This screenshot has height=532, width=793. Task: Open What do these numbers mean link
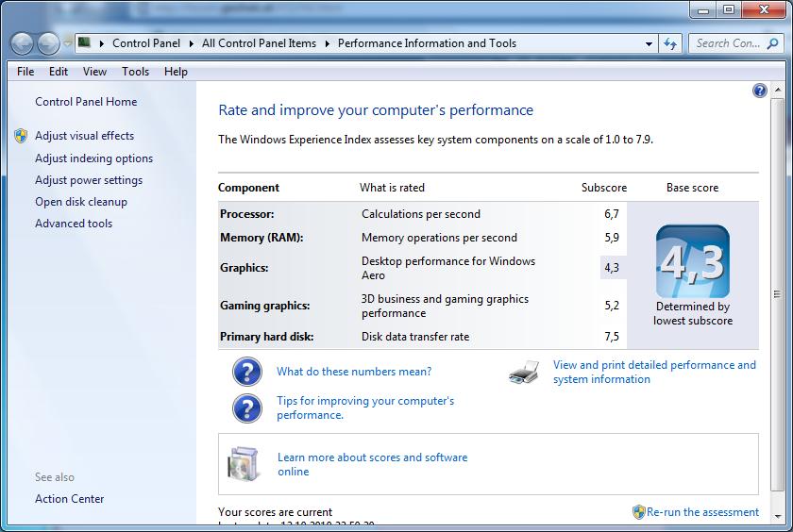[x=354, y=372]
